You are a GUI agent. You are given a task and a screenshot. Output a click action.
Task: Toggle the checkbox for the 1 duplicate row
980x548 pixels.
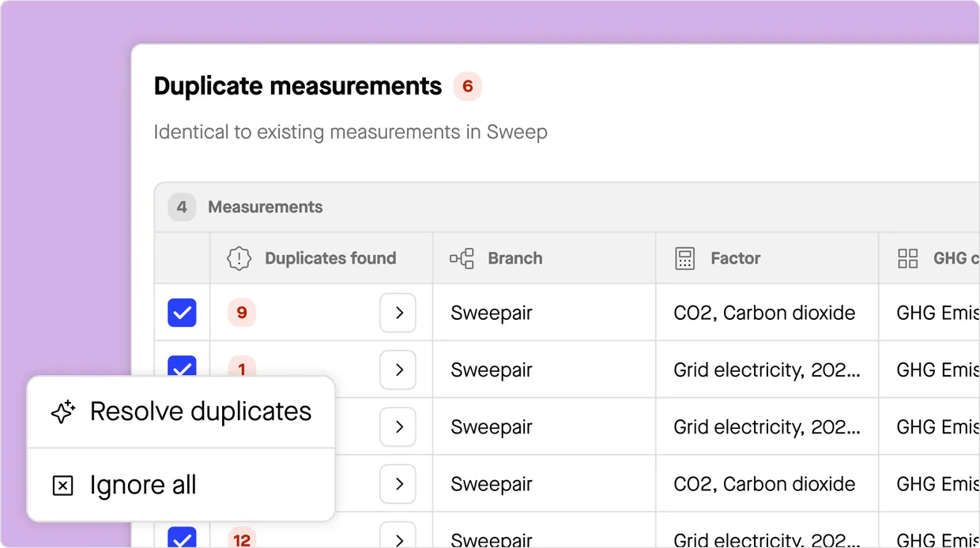182,366
